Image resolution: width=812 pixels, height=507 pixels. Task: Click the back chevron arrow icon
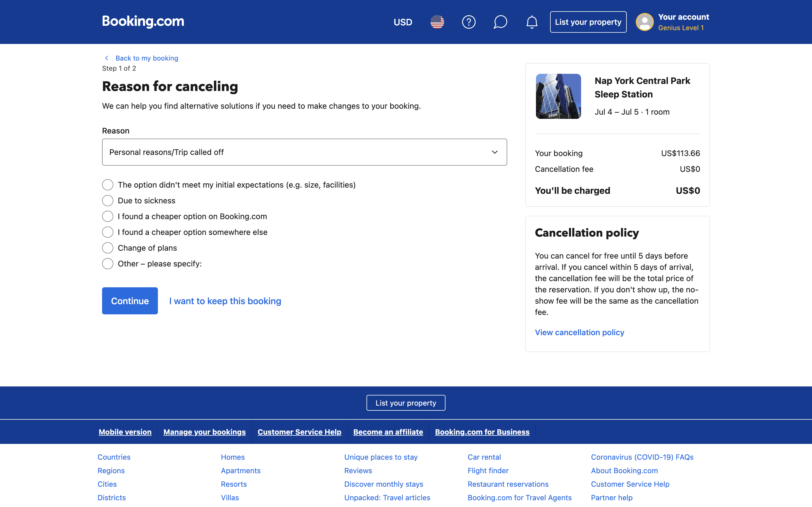(107, 58)
